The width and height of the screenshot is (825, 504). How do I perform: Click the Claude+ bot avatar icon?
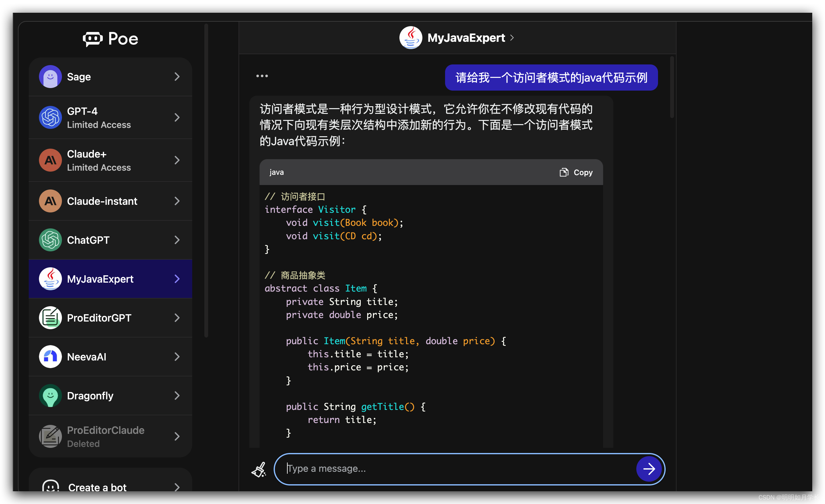(50, 160)
